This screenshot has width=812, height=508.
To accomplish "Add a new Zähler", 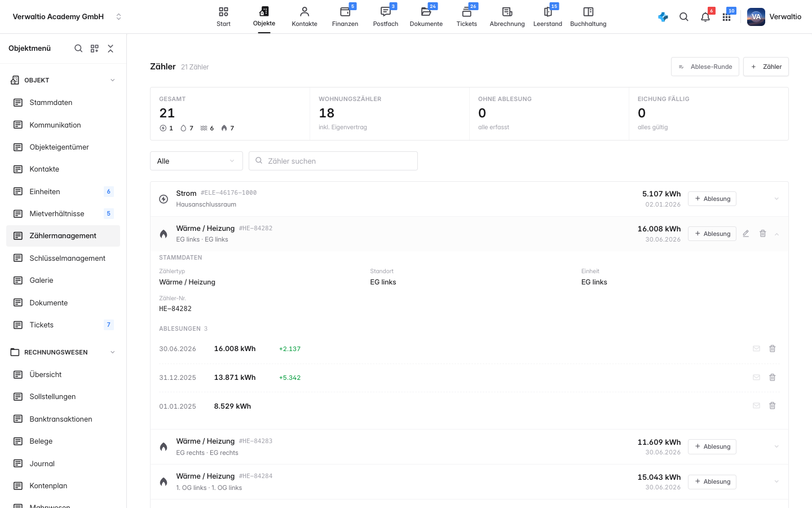I will coord(766,67).
